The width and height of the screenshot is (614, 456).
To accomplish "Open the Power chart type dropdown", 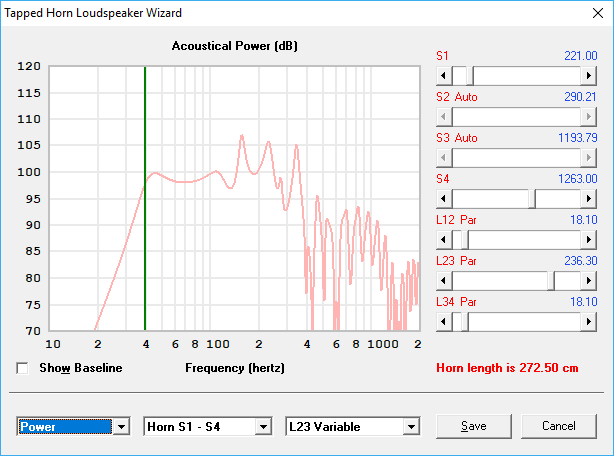I will 122,427.
